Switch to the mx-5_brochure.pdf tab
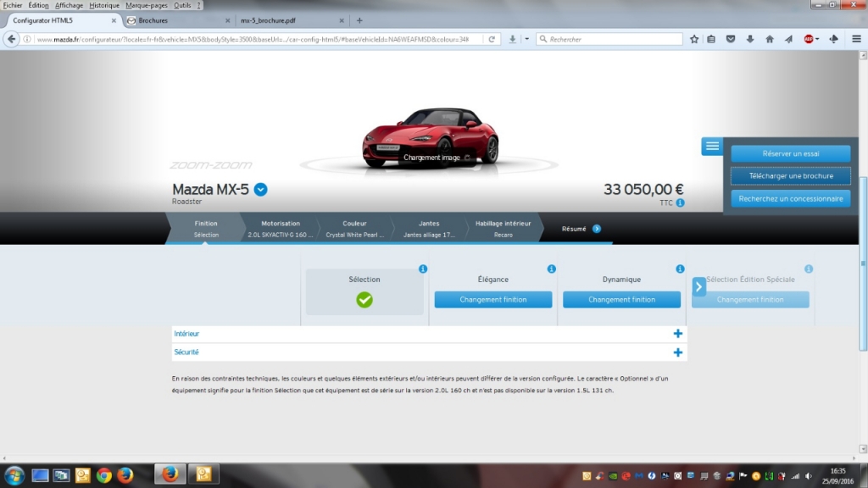 click(x=292, y=20)
